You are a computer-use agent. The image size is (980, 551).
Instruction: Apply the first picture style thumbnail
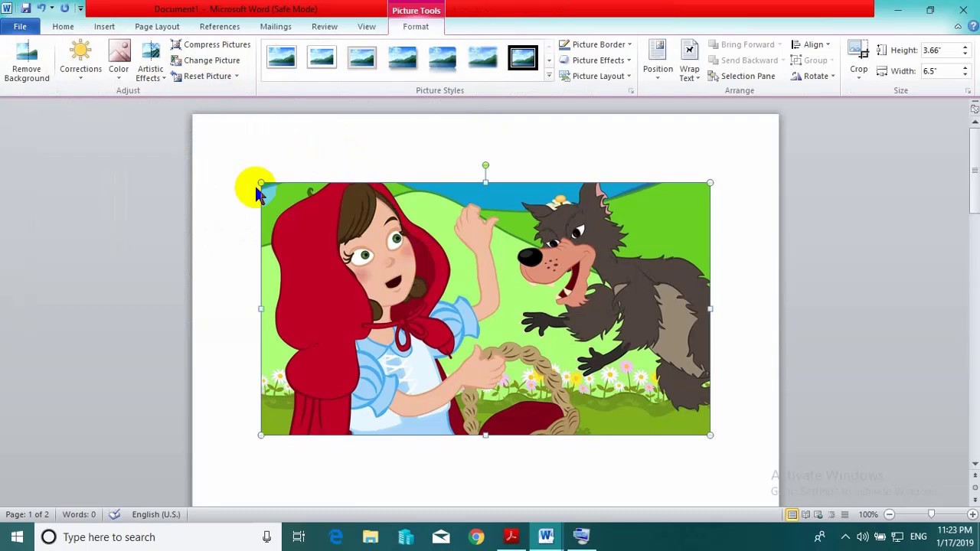282,57
